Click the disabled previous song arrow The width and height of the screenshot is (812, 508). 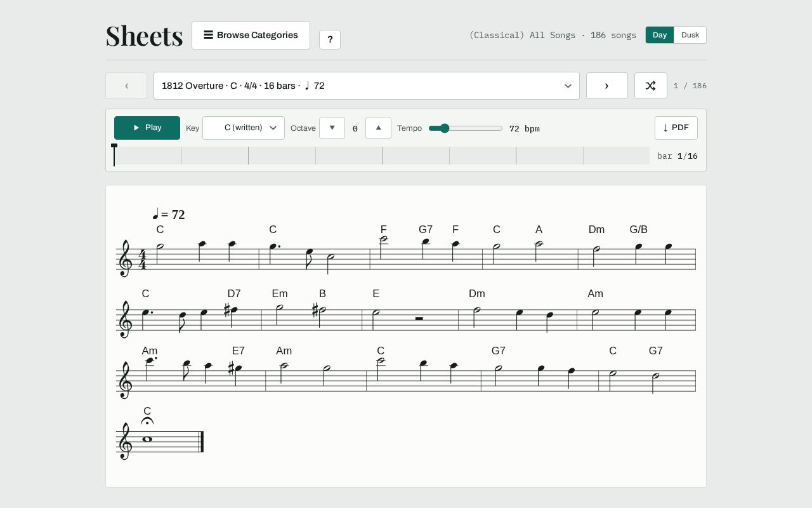[126, 86]
